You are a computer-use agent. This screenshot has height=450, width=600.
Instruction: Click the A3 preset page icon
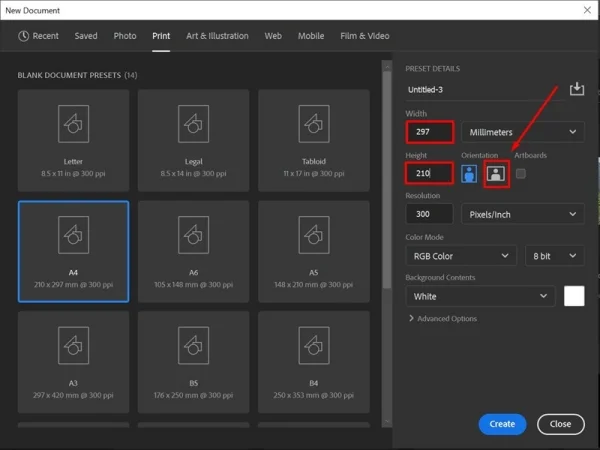(x=73, y=346)
